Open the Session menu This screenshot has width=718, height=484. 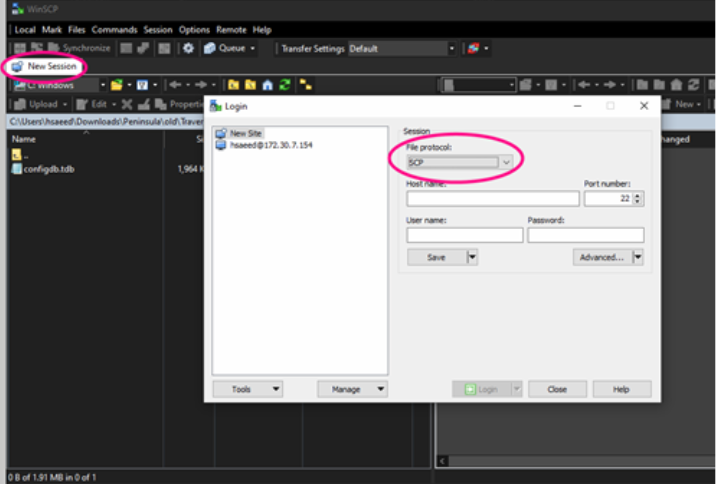158,30
